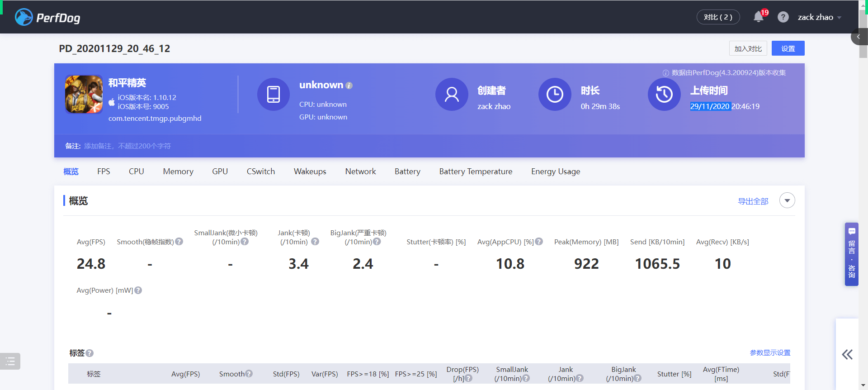Screen dimensions: 868x390
Task: Switch to the 概览 tab
Action: click(x=71, y=171)
